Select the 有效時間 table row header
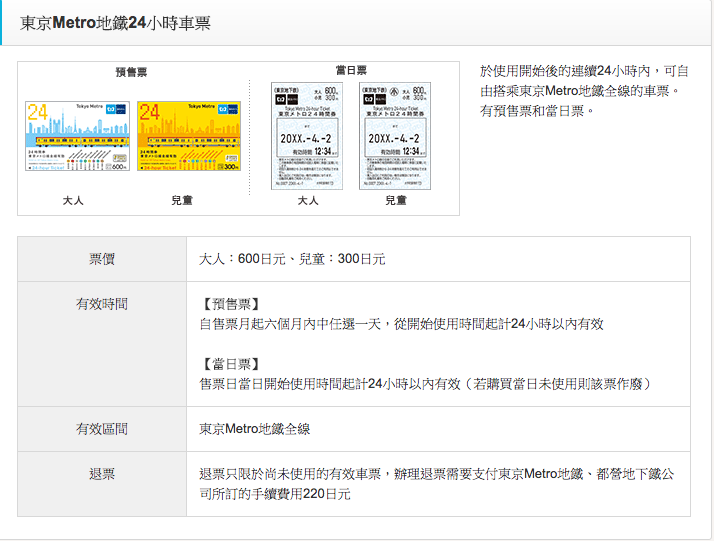 pyautogui.click(x=102, y=304)
